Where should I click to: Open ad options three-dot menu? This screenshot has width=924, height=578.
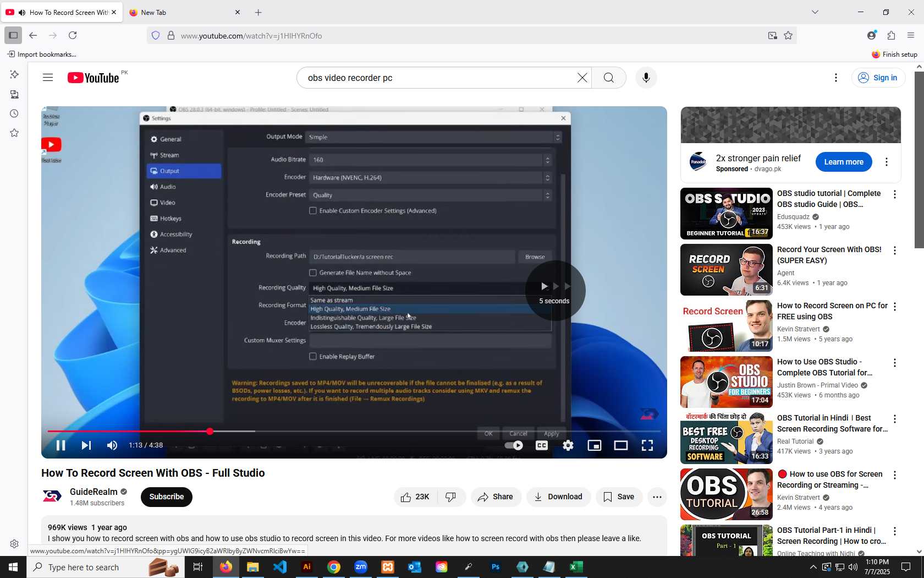(x=887, y=162)
